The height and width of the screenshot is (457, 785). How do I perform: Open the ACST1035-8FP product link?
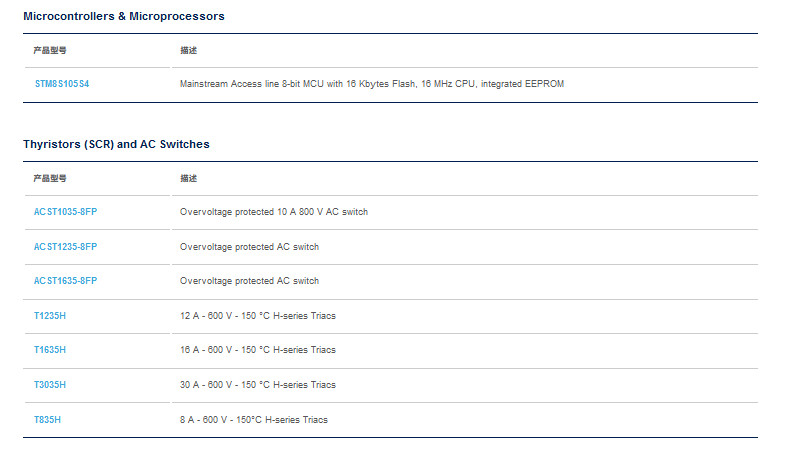pos(65,212)
